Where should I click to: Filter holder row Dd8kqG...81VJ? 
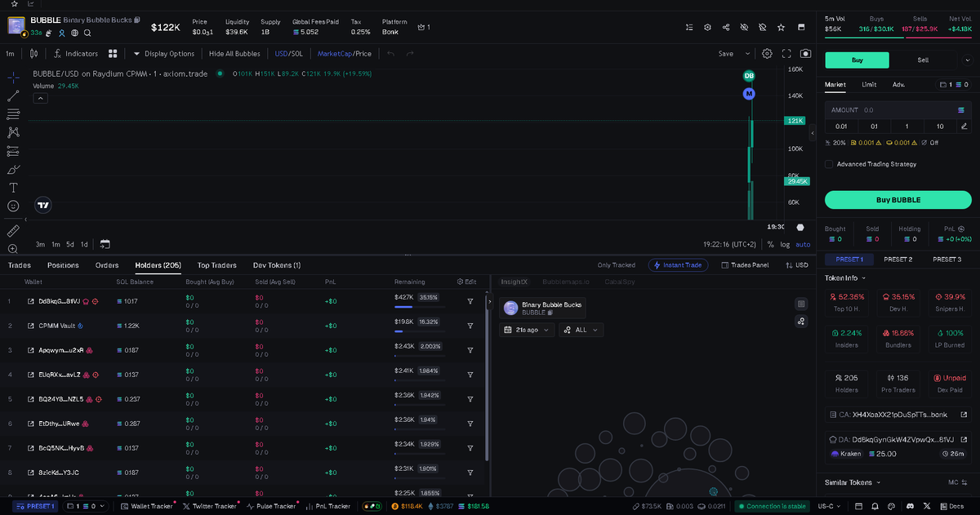click(470, 301)
